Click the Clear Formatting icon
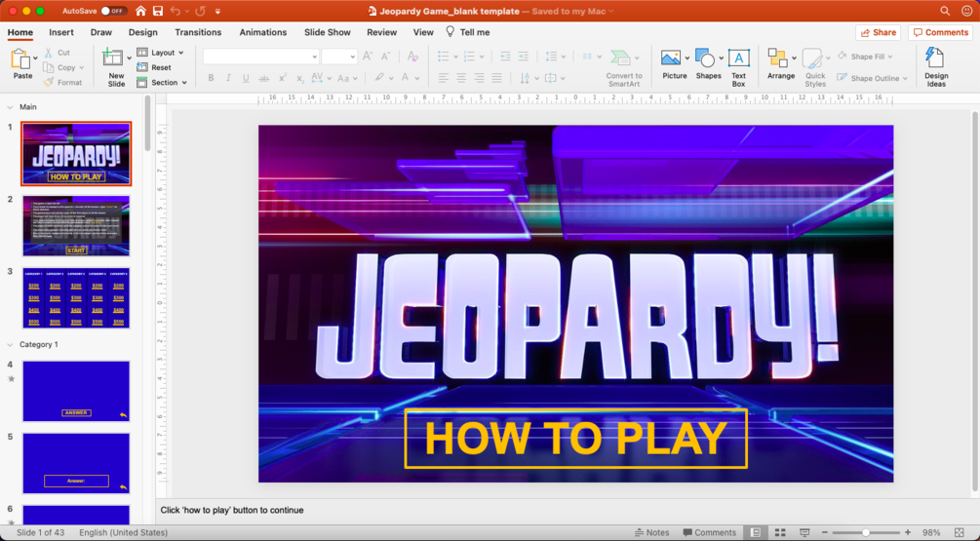 point(412,57)
